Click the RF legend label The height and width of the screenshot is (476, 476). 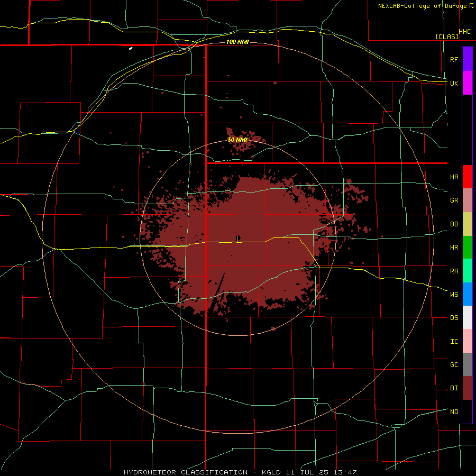click(454, 59)
